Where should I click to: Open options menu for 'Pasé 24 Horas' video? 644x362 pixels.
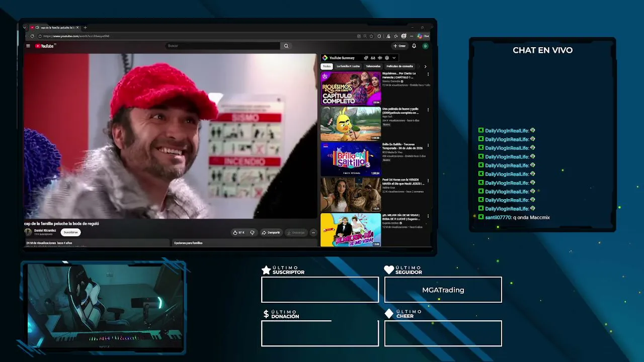tap(428, 180)
